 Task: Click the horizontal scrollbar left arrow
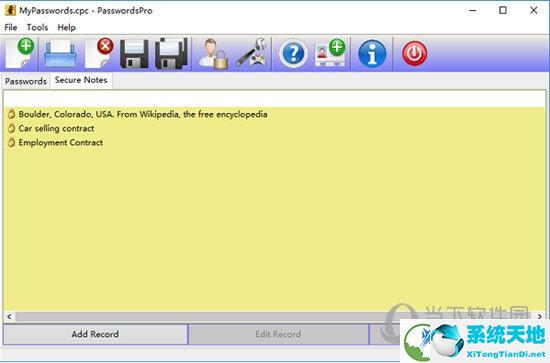(9, 317)
